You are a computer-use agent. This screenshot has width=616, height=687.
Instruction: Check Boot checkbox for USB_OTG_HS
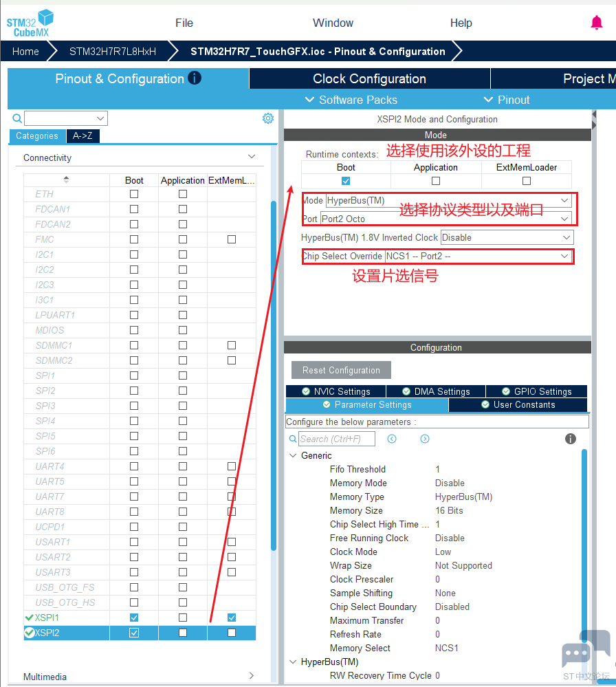point(134,602)
